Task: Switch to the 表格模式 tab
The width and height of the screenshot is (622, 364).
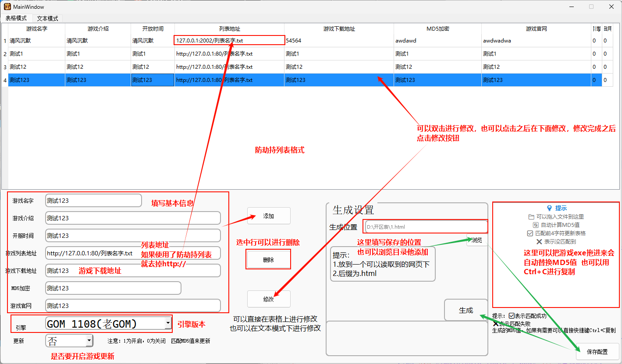Action: 16,18
